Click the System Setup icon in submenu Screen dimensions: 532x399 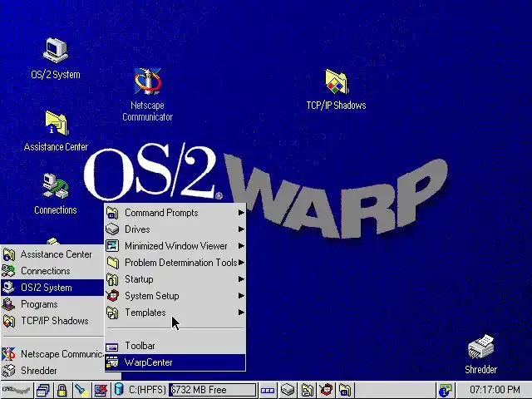pyautogui.click(x=112, y=296)
